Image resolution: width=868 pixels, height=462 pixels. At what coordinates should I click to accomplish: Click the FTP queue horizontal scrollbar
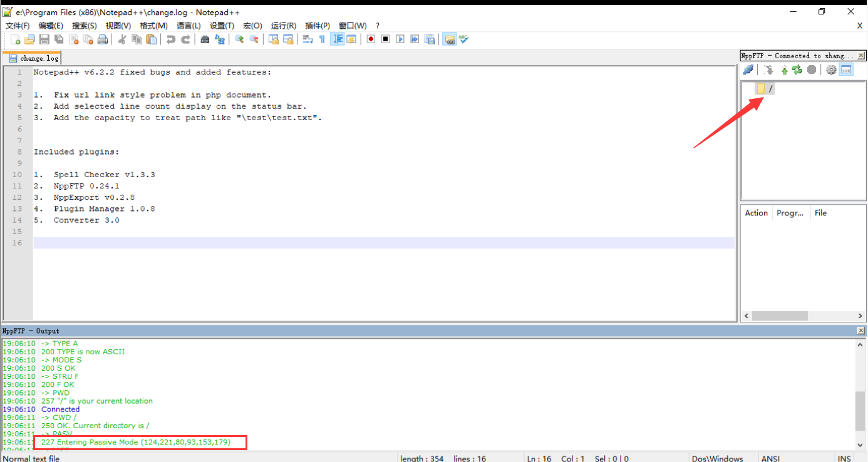(x=780, y=316)
